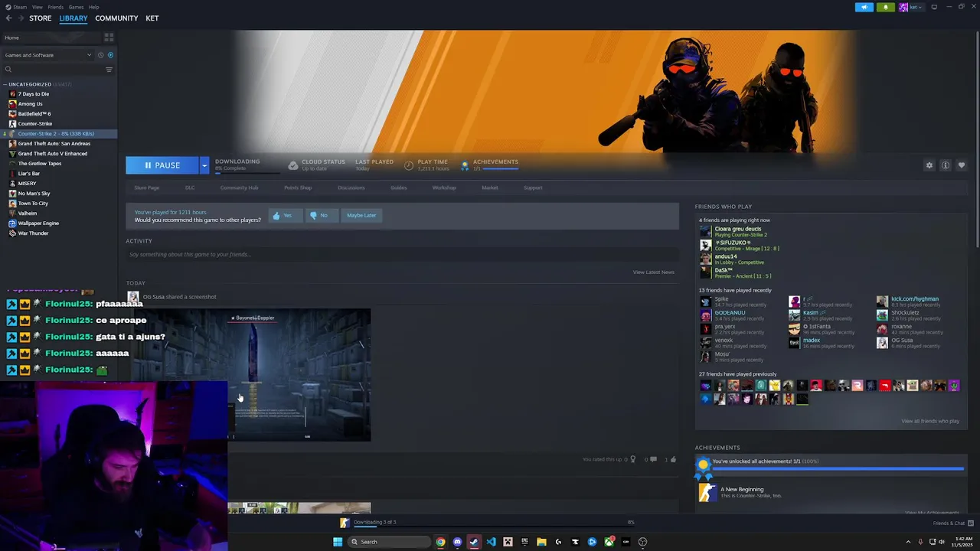Click View Latest News
This screenshot has height=551, width=980.
(x=654, y=272)
